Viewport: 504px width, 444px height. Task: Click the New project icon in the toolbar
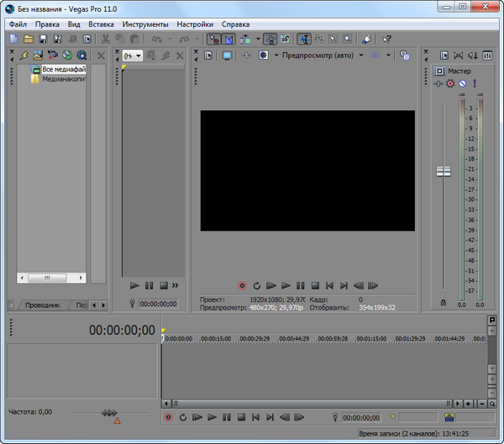(x=13, y=39)
